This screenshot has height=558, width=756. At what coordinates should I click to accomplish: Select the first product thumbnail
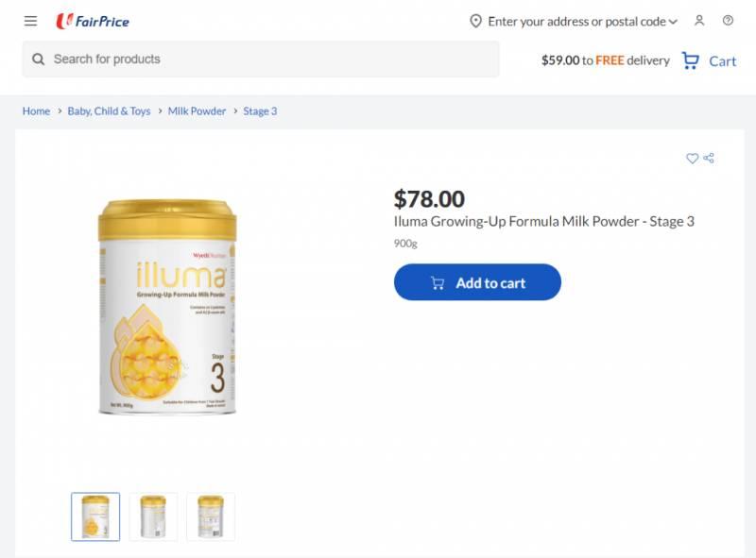pos(95,516)
